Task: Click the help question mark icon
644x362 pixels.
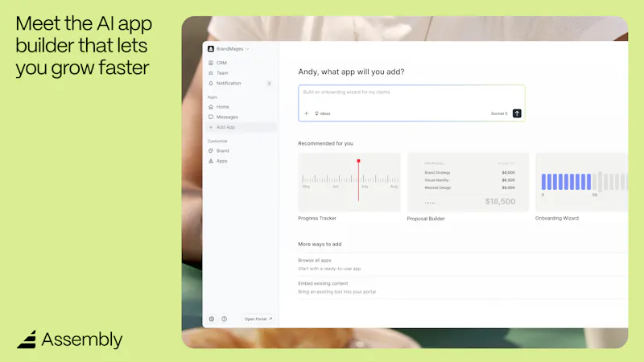Action: [225, 319]
